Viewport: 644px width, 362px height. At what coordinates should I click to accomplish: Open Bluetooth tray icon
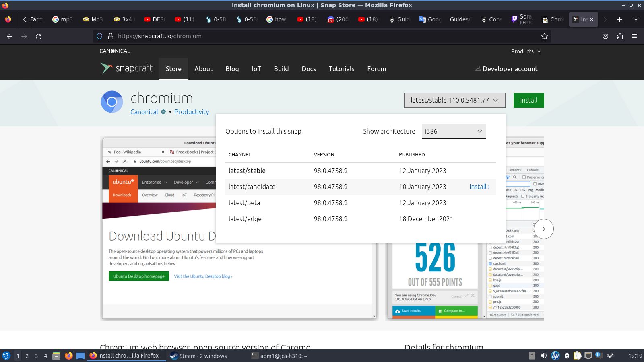point(567,356)
